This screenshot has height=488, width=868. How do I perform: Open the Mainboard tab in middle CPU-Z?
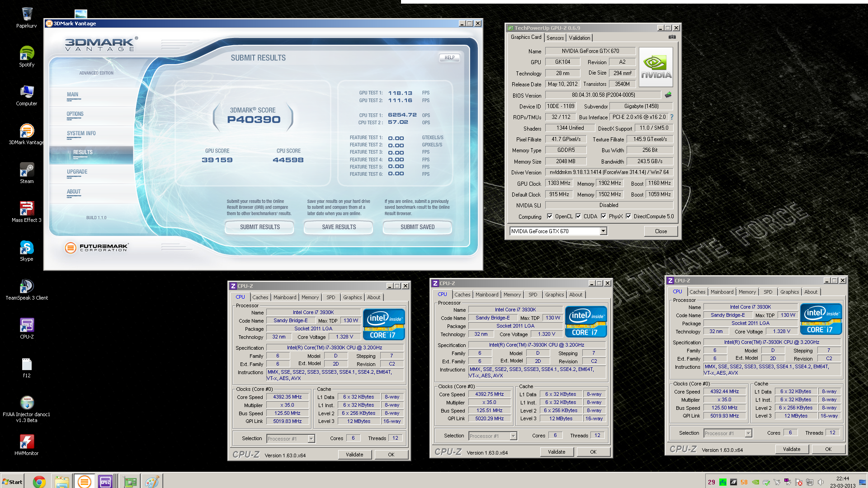[x=487, y=295]
